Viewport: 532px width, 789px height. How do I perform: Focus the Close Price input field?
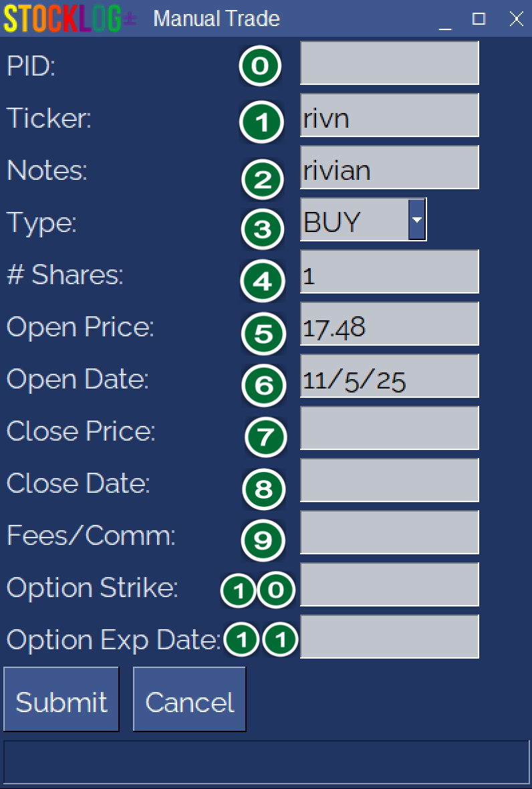[x=389, y=428]
